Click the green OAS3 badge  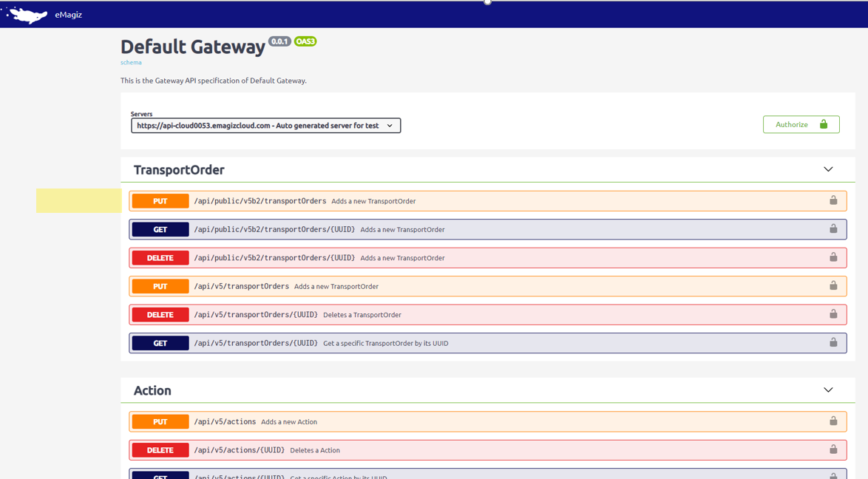[305, 41]
